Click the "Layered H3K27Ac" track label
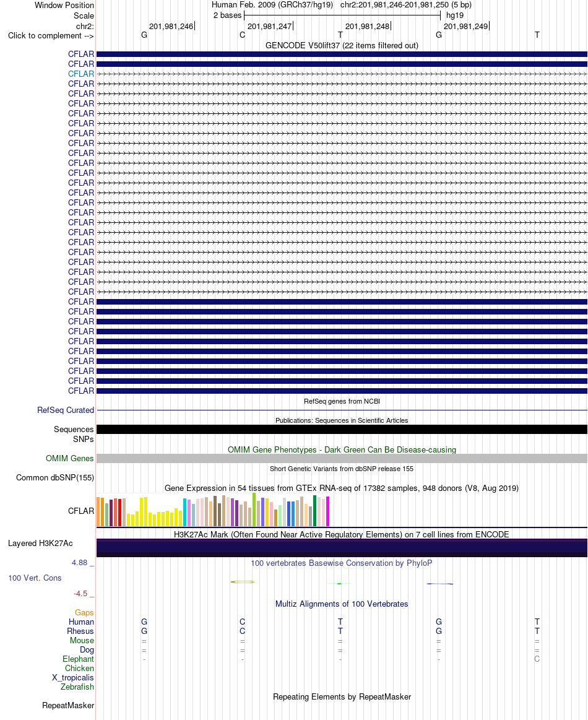The height and width of the screenshot is (720, 588). [40, 543]
